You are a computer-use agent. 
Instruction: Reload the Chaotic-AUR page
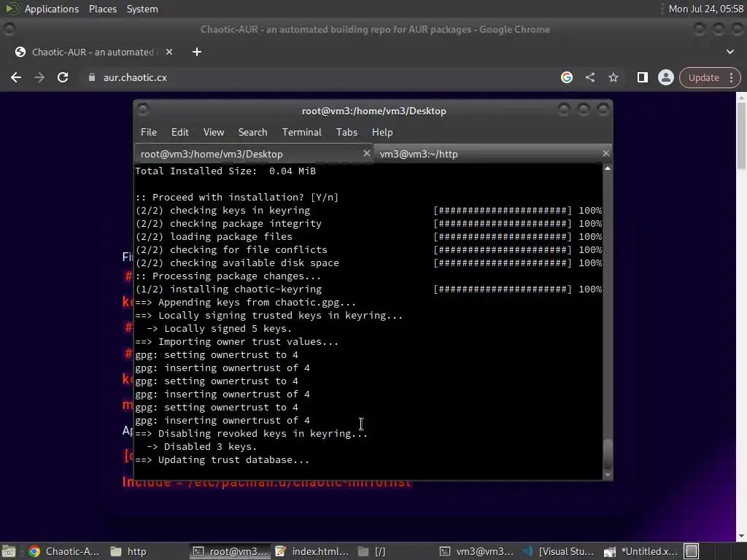63,77
